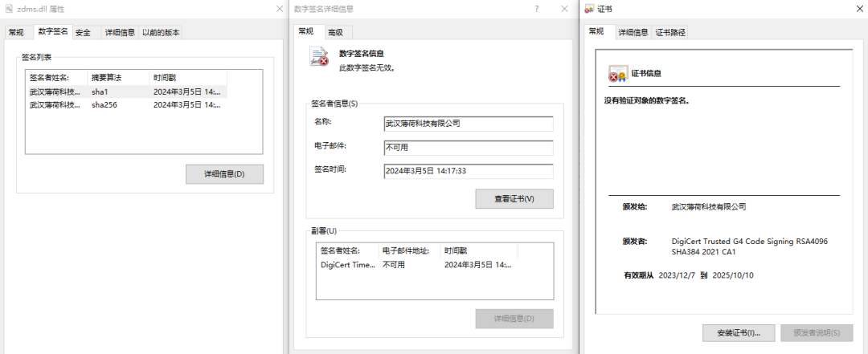Select the sha256 signature row

[126, 104]
